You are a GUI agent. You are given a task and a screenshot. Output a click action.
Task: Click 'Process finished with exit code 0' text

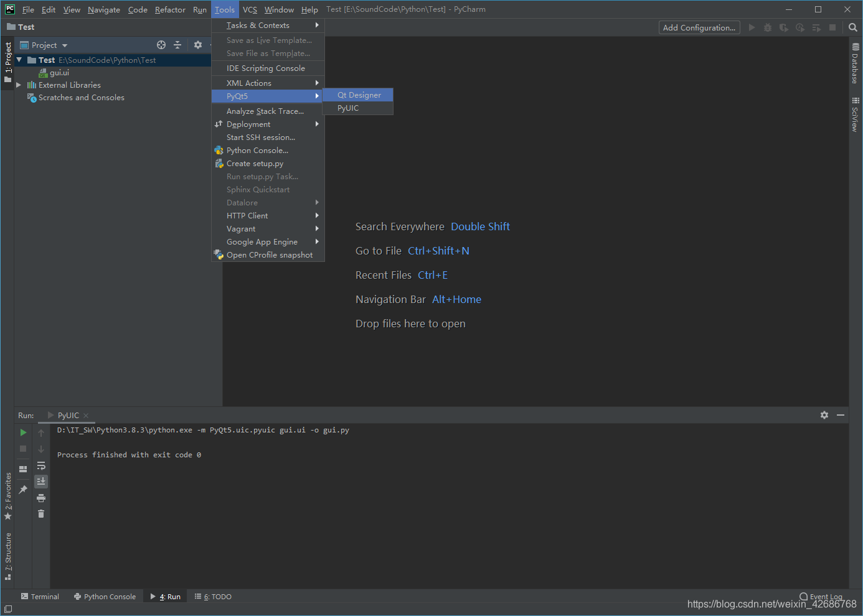click(129, 455)
